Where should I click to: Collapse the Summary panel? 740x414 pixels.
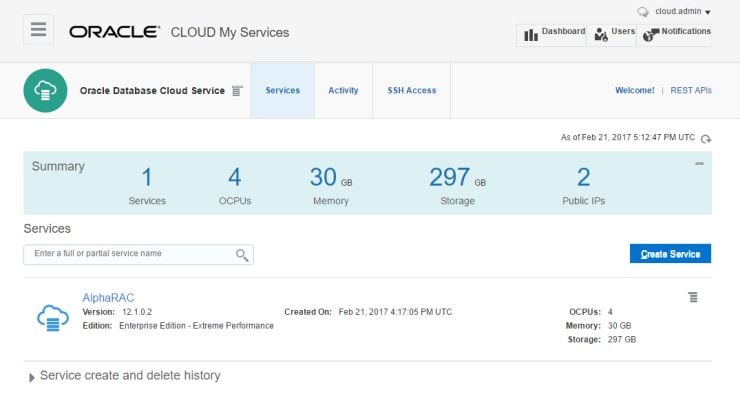(699, 163)
